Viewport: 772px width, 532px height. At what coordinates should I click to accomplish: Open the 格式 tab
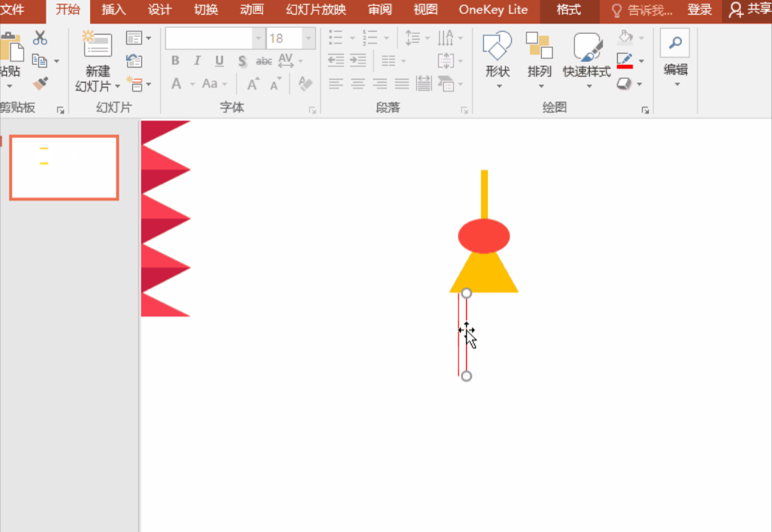[x=568, y=10]
